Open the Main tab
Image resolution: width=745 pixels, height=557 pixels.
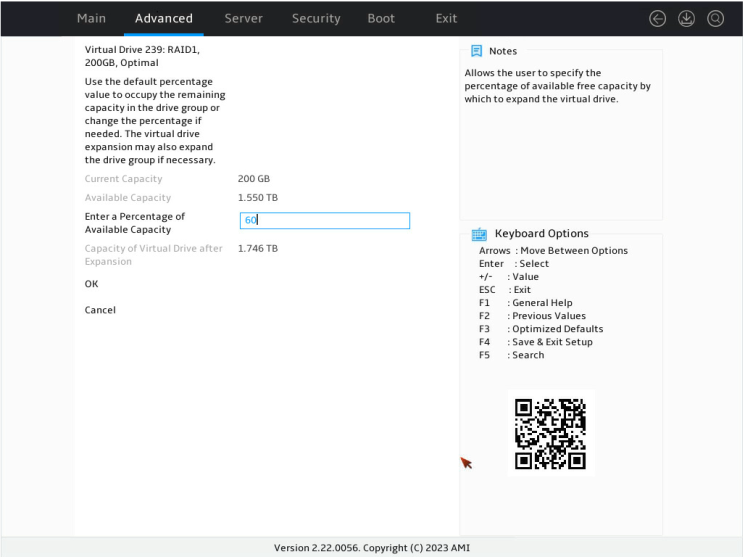tap(91, 19)
